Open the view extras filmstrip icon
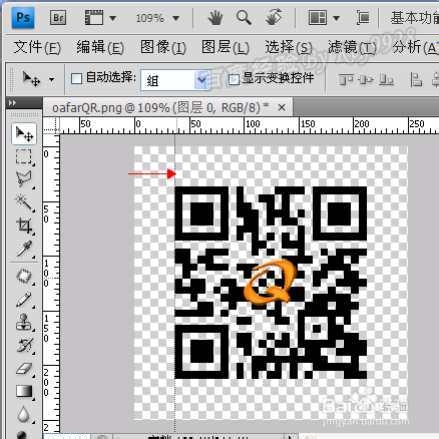The image size is (439, 439). point(94,17)
